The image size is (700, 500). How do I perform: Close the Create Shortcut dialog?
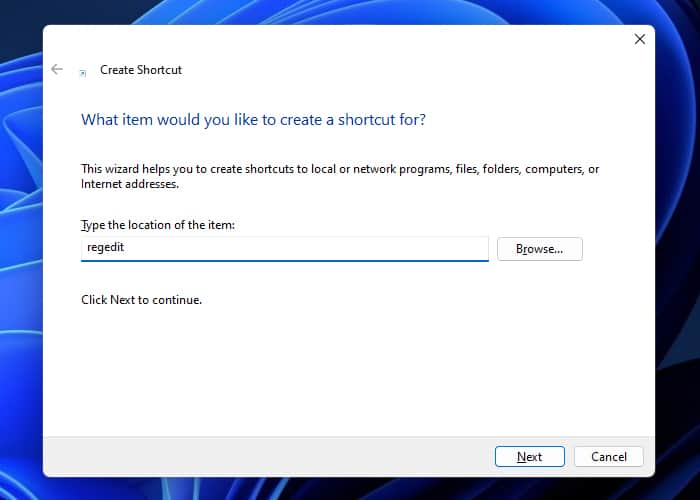(640, 39)
